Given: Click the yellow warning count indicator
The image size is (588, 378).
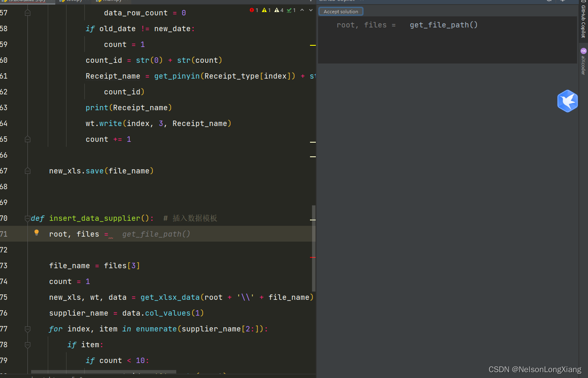Looking at the screenshot, I should coord(266,10).
